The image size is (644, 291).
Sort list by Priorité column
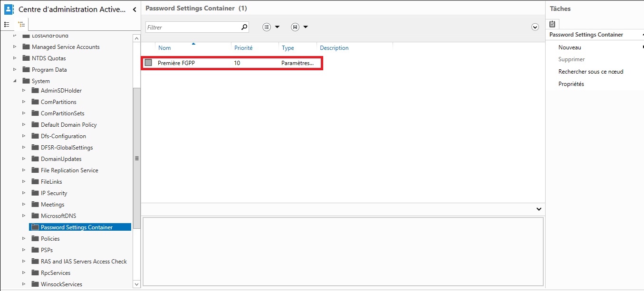click(243, 48)
